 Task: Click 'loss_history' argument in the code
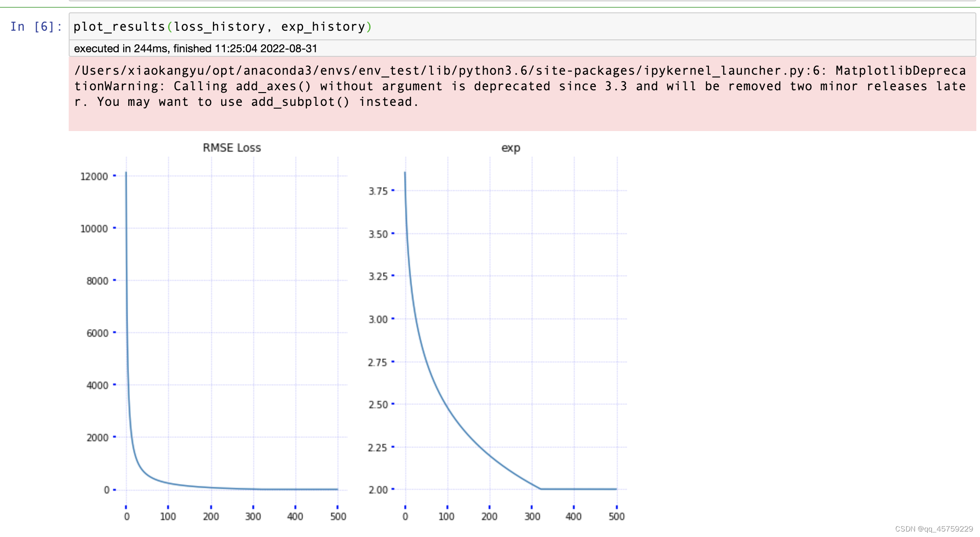pyautogui.click(x=219, y=27)
